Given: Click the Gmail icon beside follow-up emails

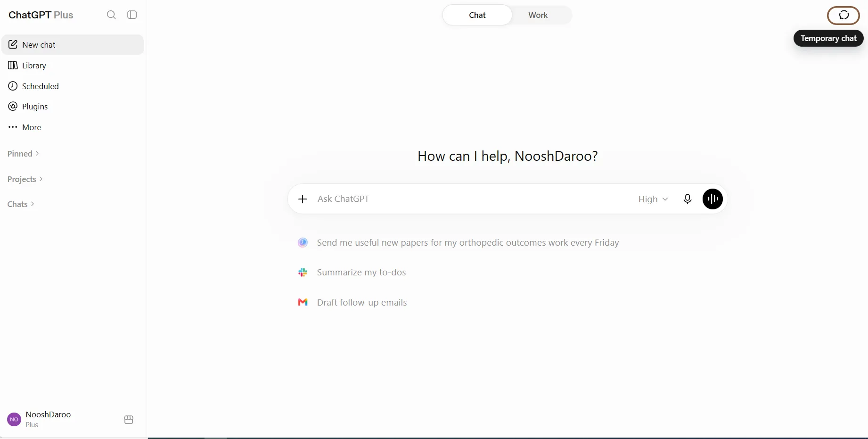Looking at the screenshot, I should [x=303, y=302].
